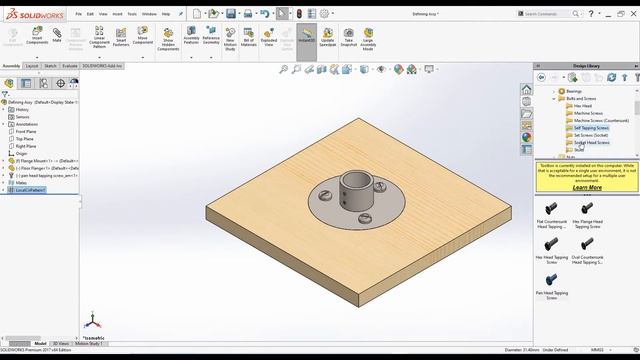Viewport: 640px width, 360px height.
Task: Switch to the Layout tab
Action: click(31, 66)
